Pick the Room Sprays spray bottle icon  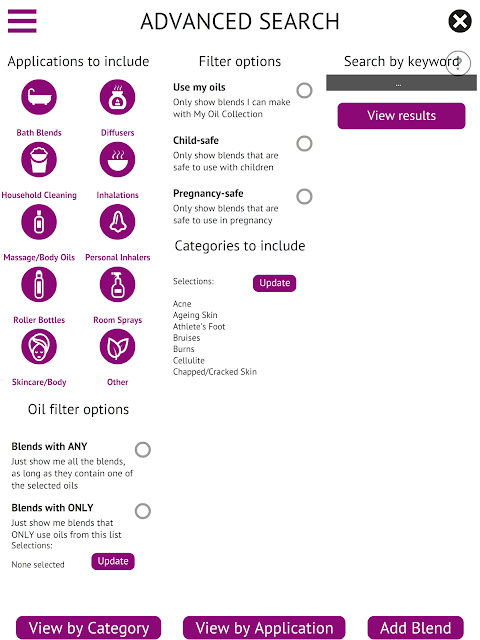118,284
